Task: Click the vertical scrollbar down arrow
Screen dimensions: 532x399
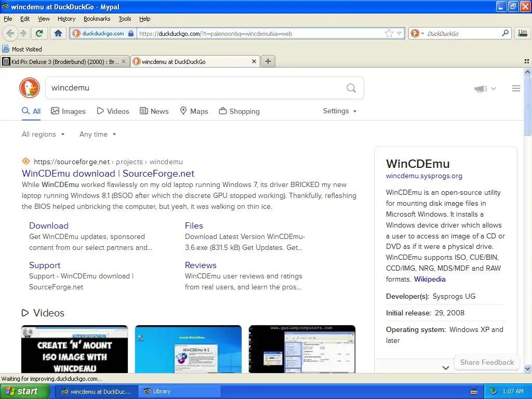Action: tap(527, 368)
